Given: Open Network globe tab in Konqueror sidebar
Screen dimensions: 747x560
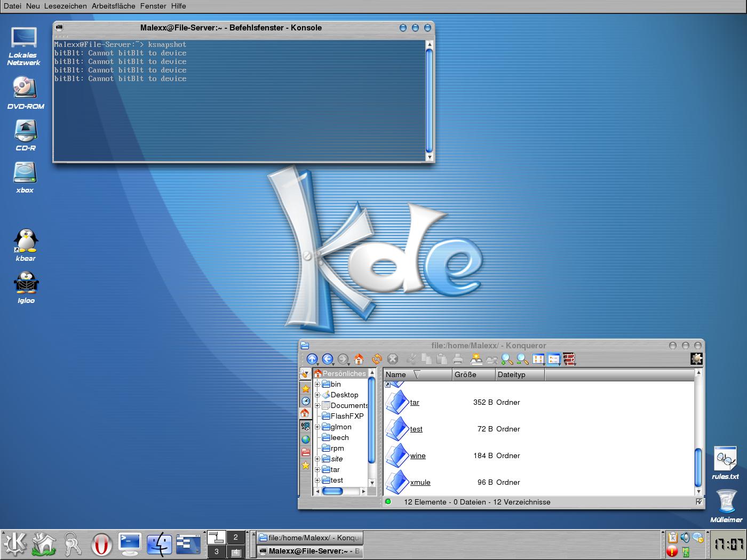Looking at the screenshot, I should 305,439.
